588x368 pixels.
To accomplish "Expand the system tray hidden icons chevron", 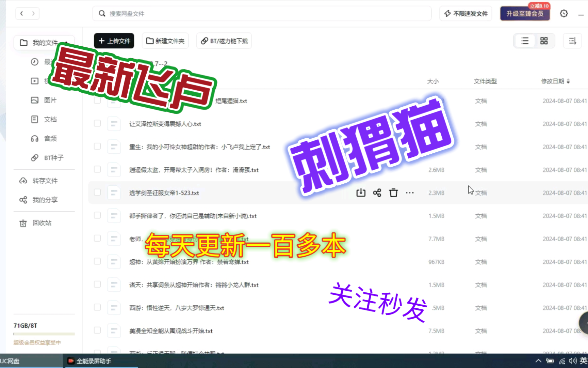I will click(x=538, y=361).
